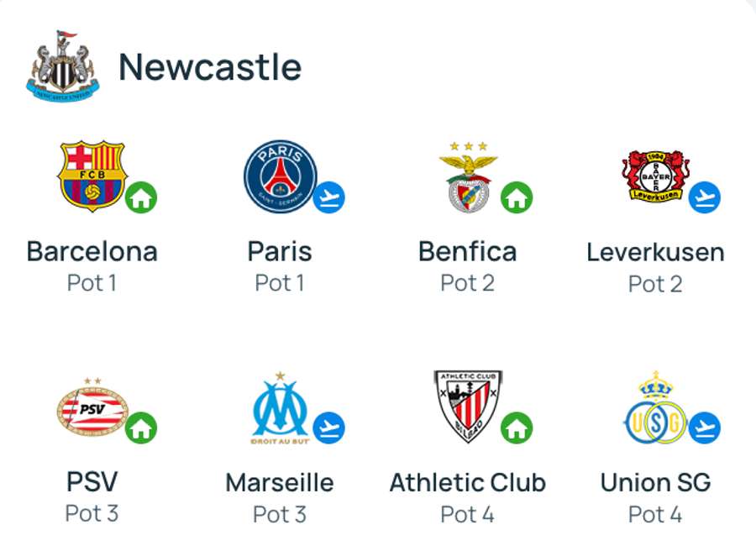Select the Barcelona team name
This screenshot has width=756, height=551.
[92, 251]
